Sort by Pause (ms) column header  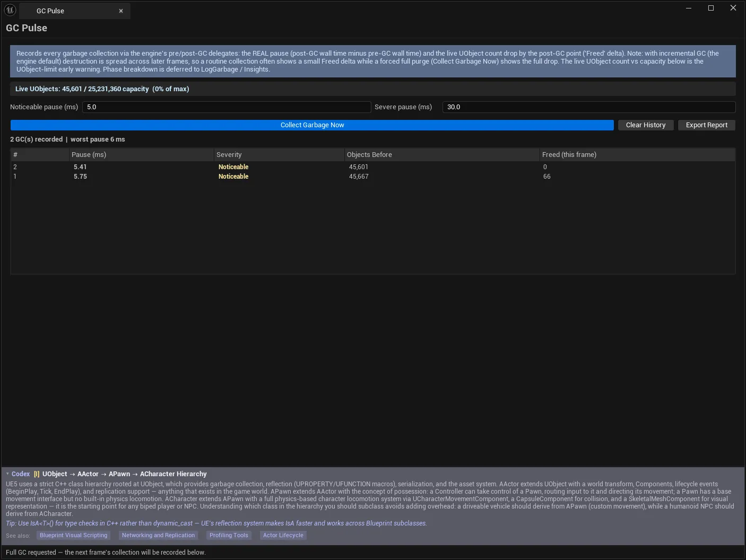[x=141, y=155]
